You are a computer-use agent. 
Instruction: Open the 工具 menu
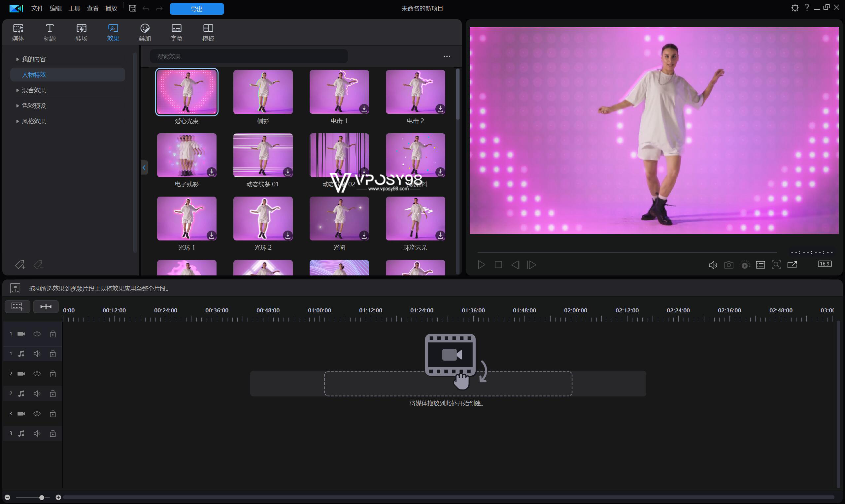point(74,9)
